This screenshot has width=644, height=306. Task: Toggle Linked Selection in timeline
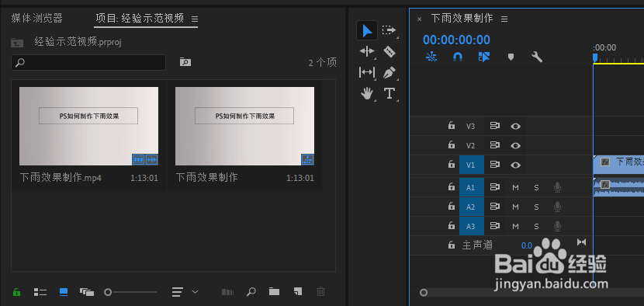tap(484, 57)
